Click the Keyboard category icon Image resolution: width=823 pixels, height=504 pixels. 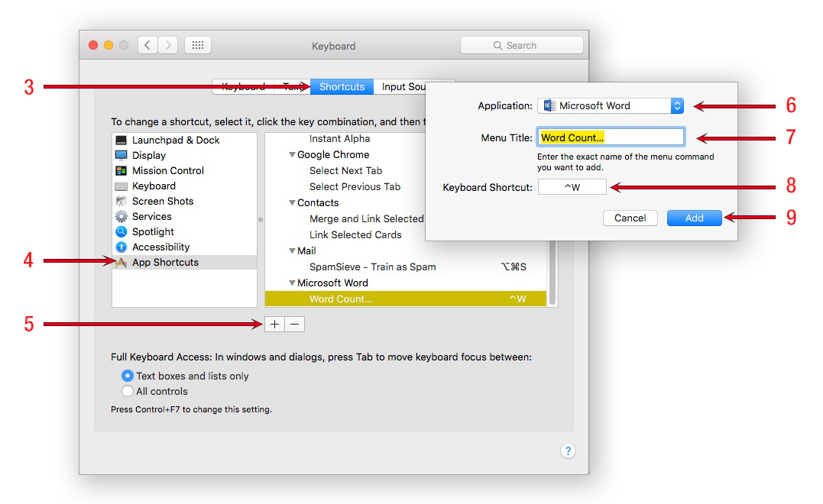122,186
